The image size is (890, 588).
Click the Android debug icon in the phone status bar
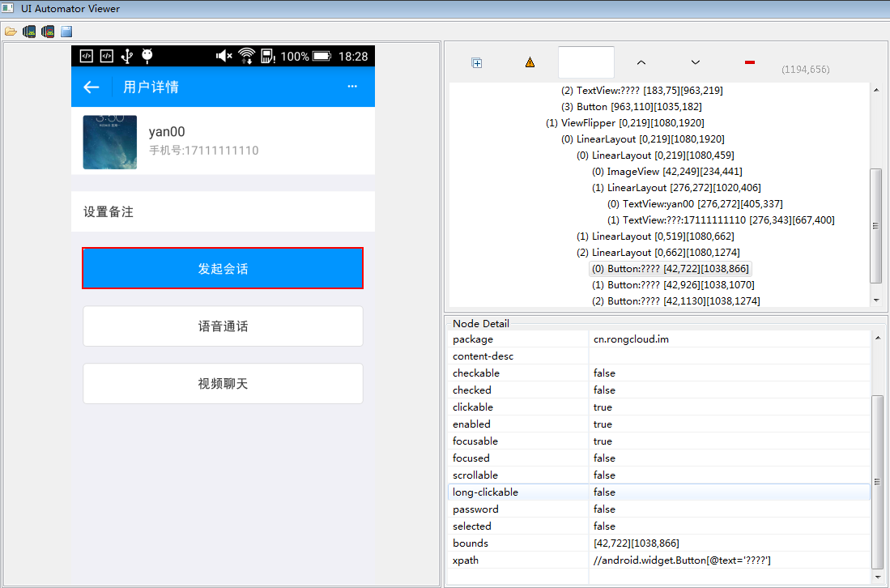[147, 56]
